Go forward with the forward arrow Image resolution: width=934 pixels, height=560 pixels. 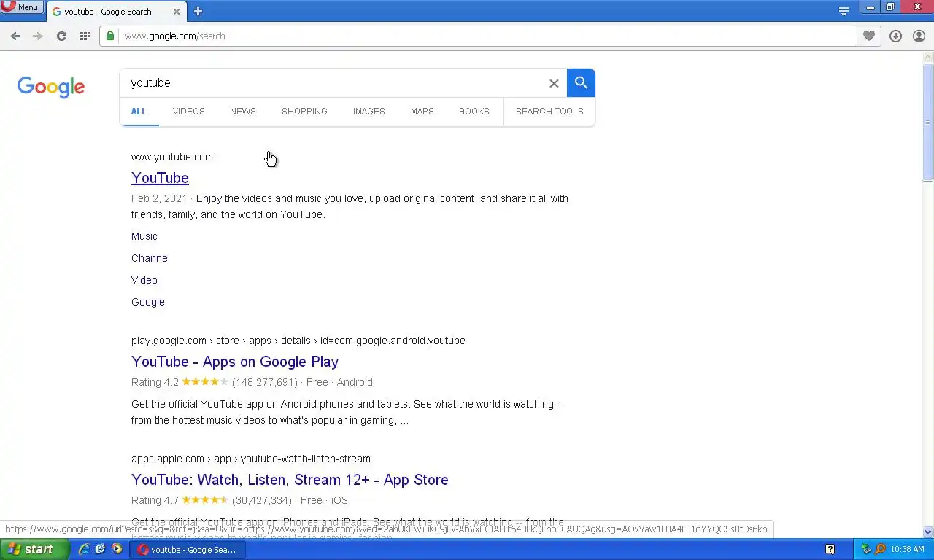click(x=38, y=36)
